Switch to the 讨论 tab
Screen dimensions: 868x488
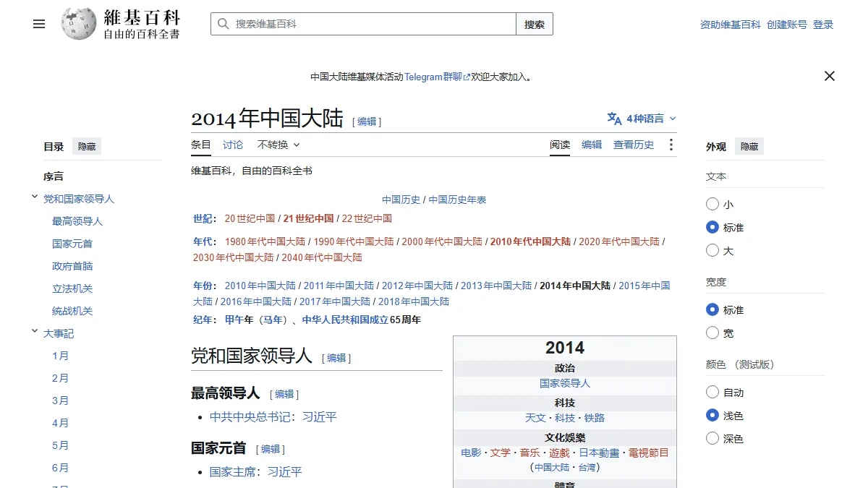tap(233, 145)
